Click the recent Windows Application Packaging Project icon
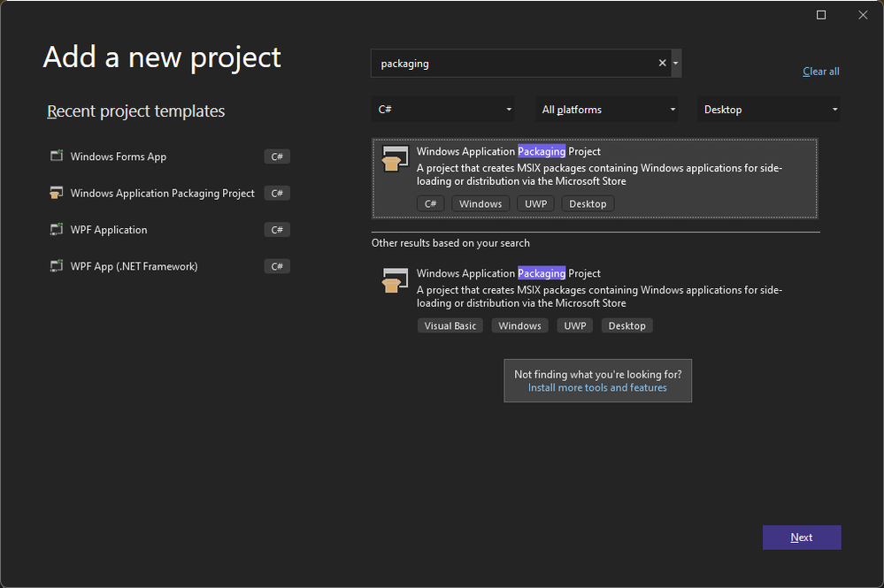Viewport: 884px width, 588px height. click(57, 193)
